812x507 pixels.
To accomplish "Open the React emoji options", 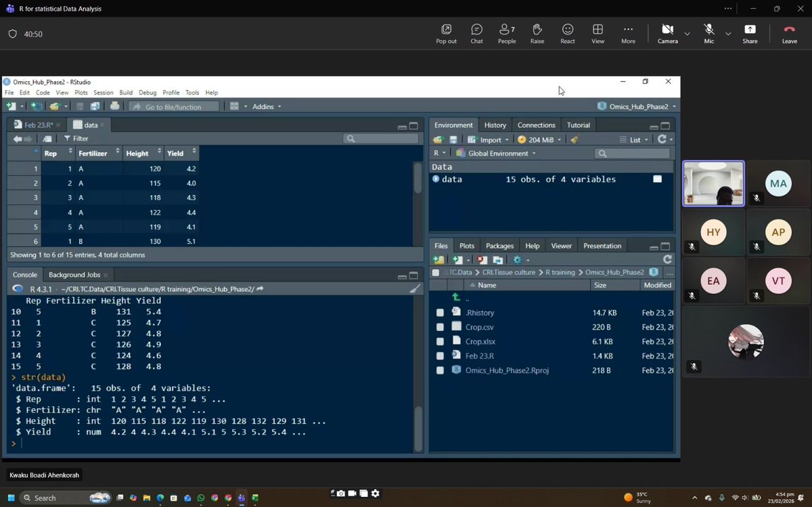I will [x=568, y=34].
